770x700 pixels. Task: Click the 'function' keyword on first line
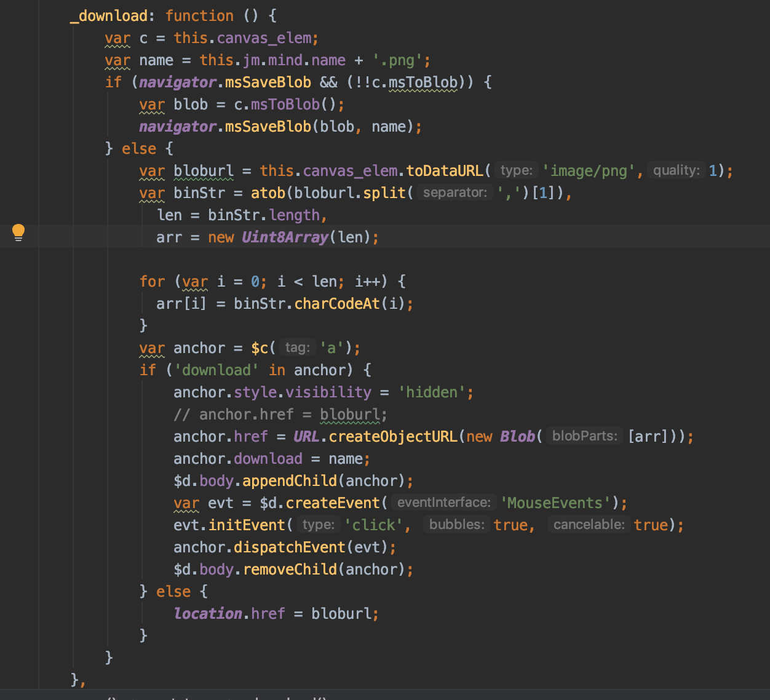click(200, 16)
